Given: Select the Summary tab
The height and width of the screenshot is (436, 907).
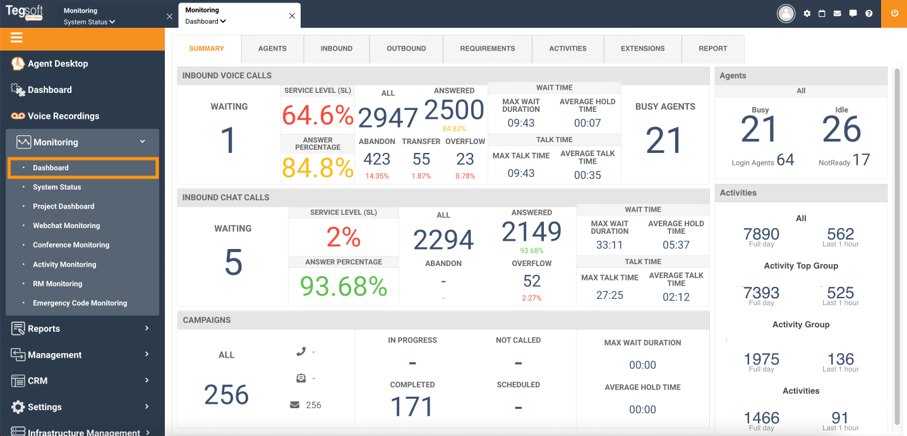Looking at the screenshot, I should tap(207, 49).
